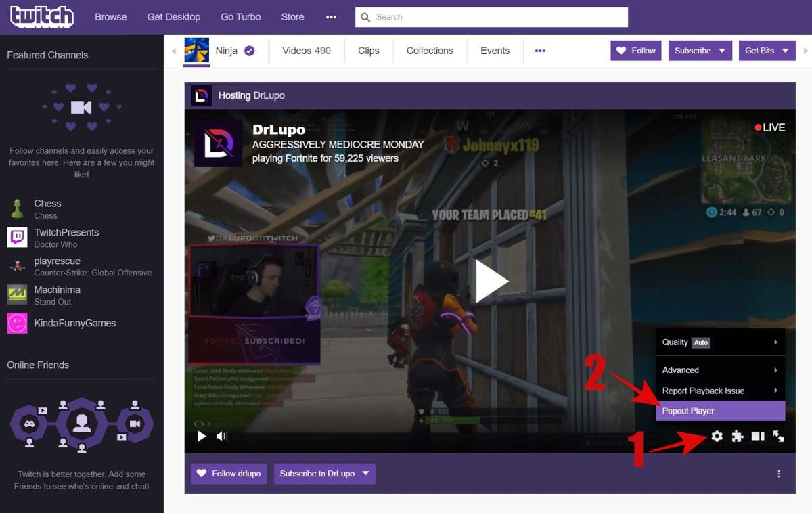Screen dimensions: 812x513
Task: Open Go Turbo page
Action: (241, 17)
